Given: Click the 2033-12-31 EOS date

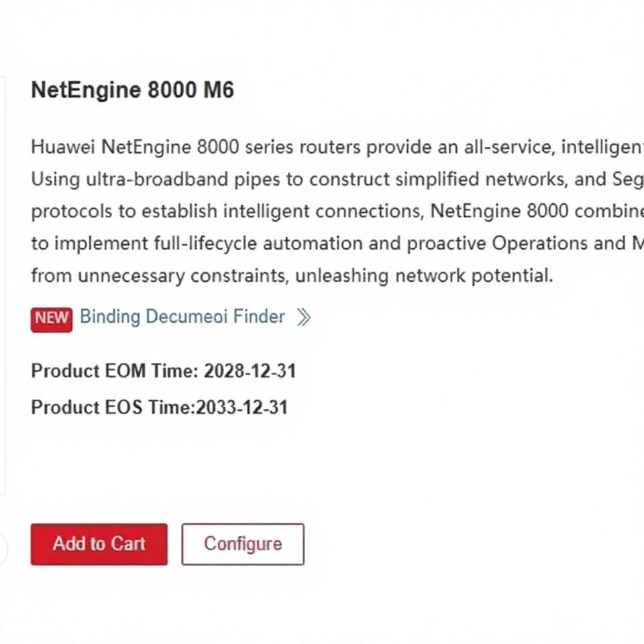Looking at the screenshot, I should coord(241,407).
